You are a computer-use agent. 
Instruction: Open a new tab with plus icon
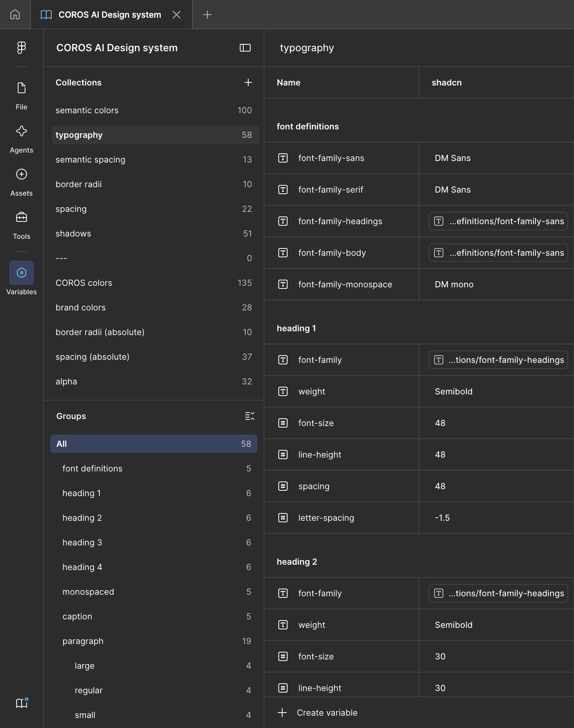[x=207, y=15]
